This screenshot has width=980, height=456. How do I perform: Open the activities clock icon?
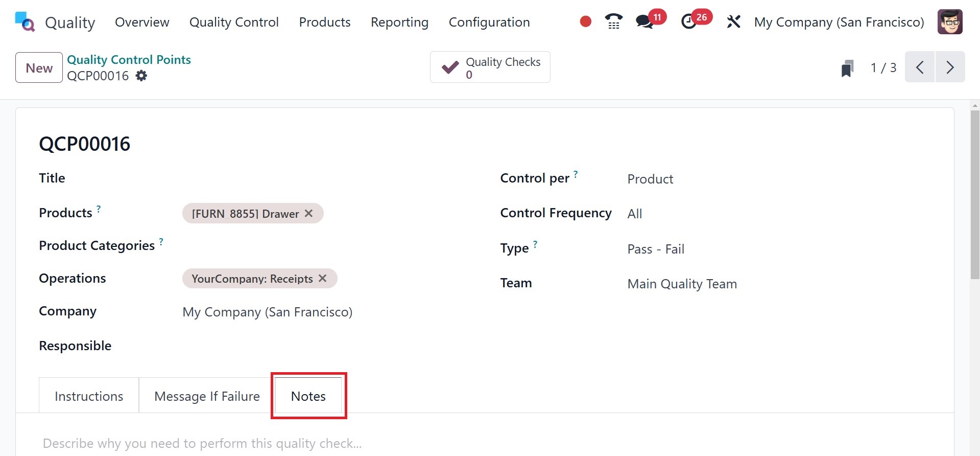click(x=689, y=21)
